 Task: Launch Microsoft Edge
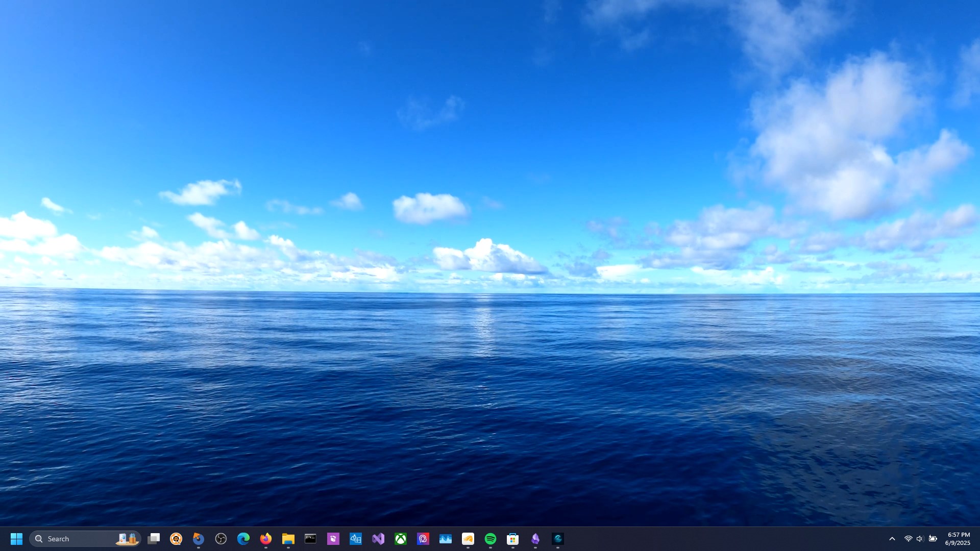(243, 539)
